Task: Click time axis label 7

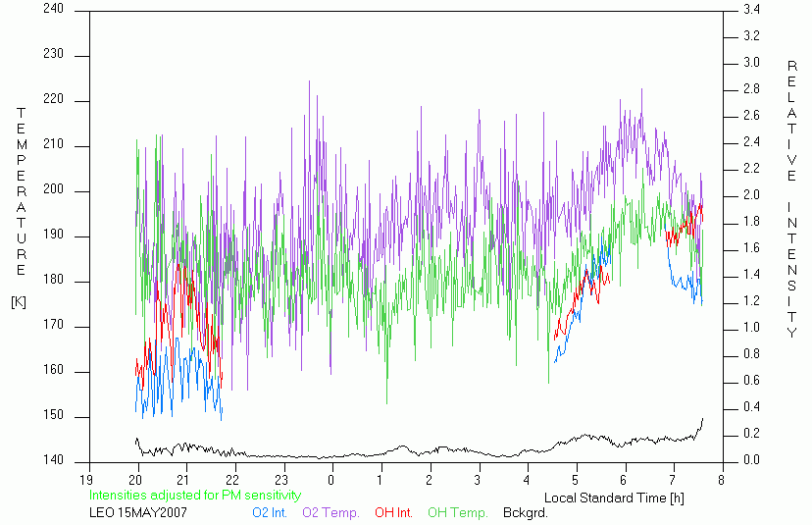Action: [x=672, y=480]
